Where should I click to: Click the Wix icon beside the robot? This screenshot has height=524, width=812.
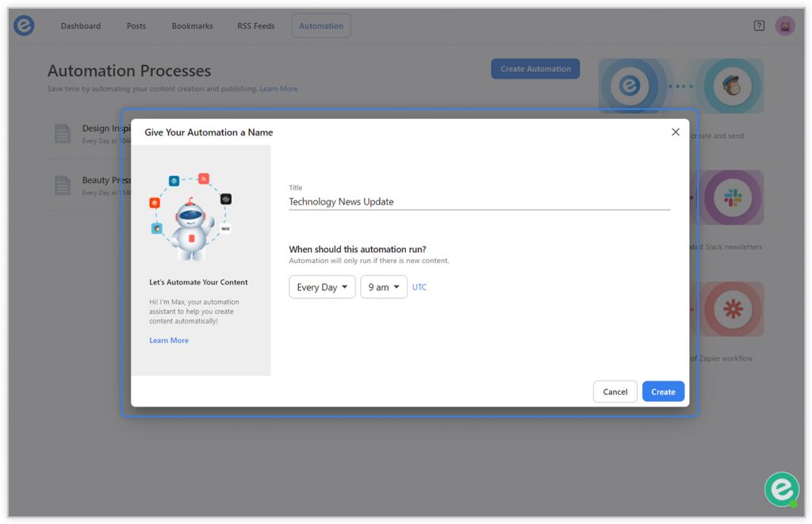225,228
